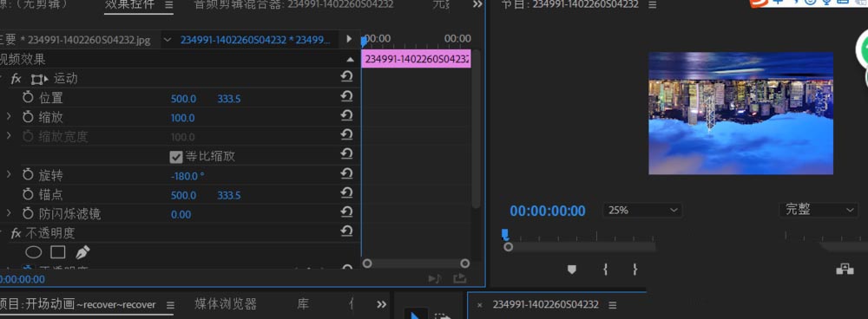This screenshot has width=868, height=319.
Task: Click the left zoom handle of effect timeline
Action: click(x=366, y=264)
